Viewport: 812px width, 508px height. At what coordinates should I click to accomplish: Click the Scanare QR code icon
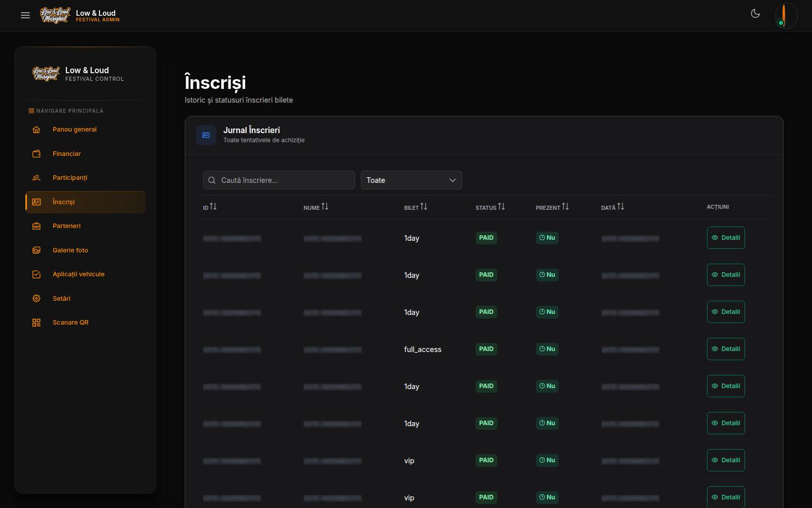tap(37, 323)
